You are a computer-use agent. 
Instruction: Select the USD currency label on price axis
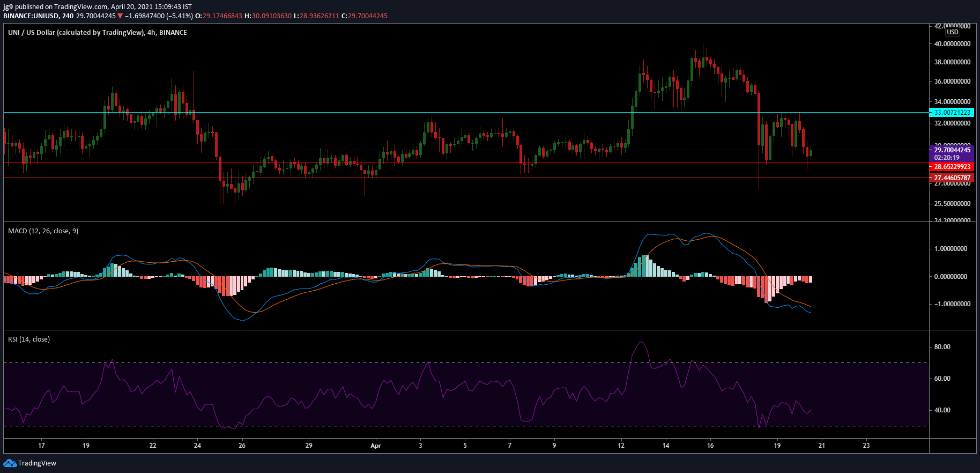(953, 32)
